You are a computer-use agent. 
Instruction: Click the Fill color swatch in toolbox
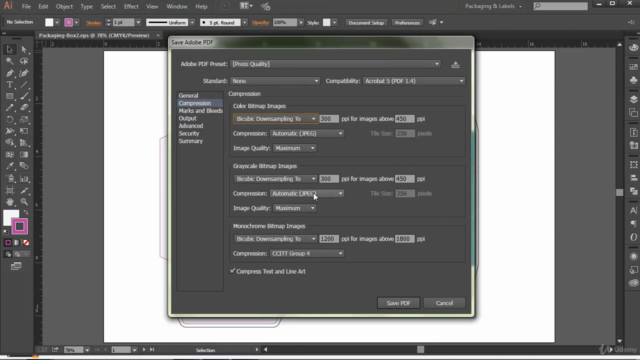(x=10, y=217)
